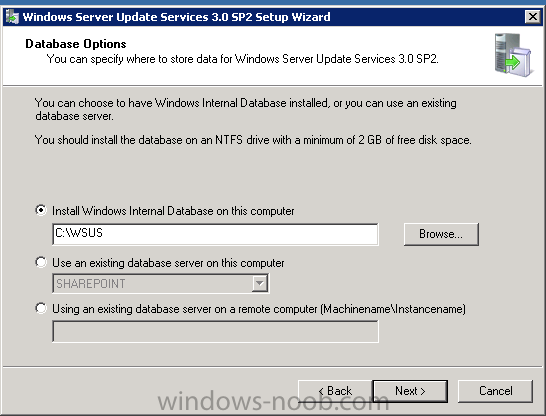Click the server graphic in the header

(514, 55)
